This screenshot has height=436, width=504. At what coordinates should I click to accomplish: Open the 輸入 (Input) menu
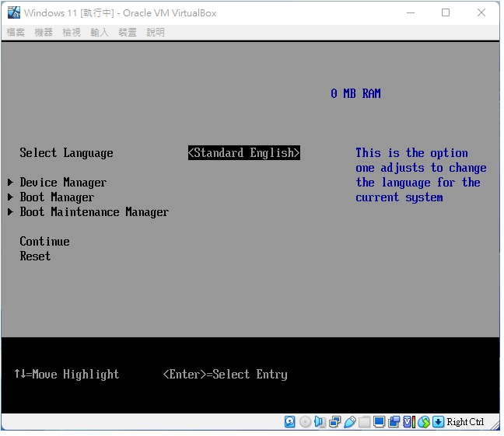pos(100,33)
